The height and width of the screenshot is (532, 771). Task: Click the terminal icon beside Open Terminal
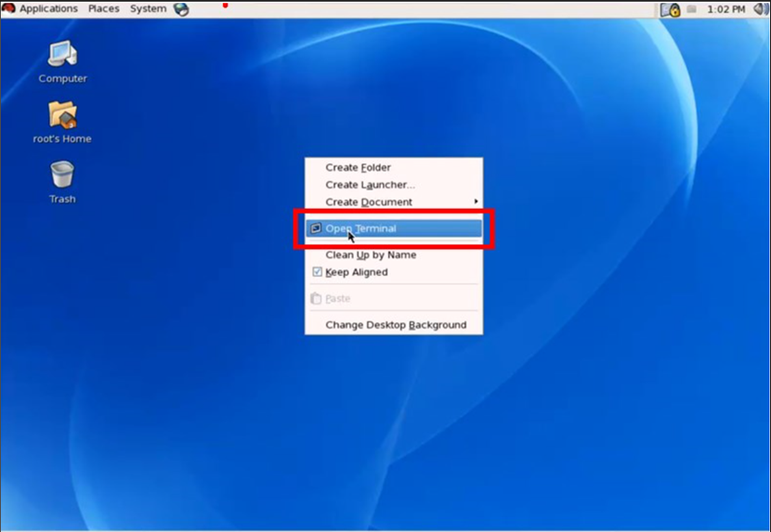(316, 228)
